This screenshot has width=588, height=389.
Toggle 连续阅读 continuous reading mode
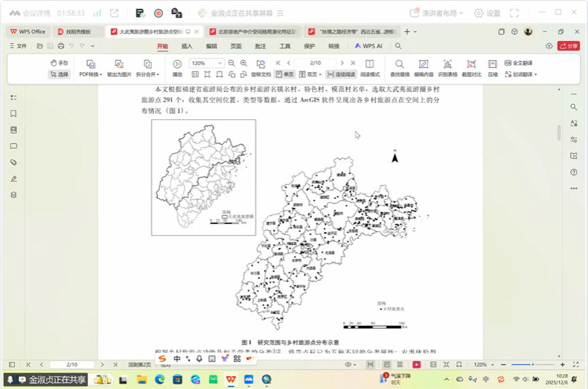(341, 74)
